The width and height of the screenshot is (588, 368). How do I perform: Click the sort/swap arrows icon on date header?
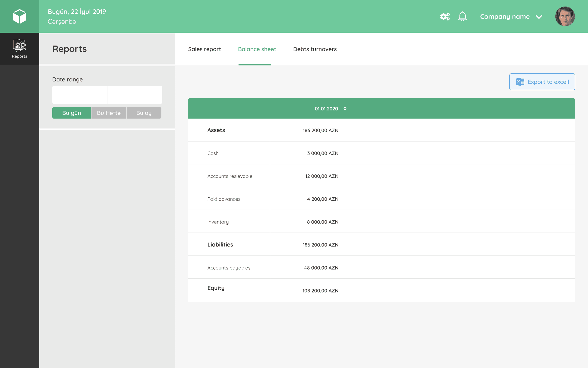coord(345,108)
